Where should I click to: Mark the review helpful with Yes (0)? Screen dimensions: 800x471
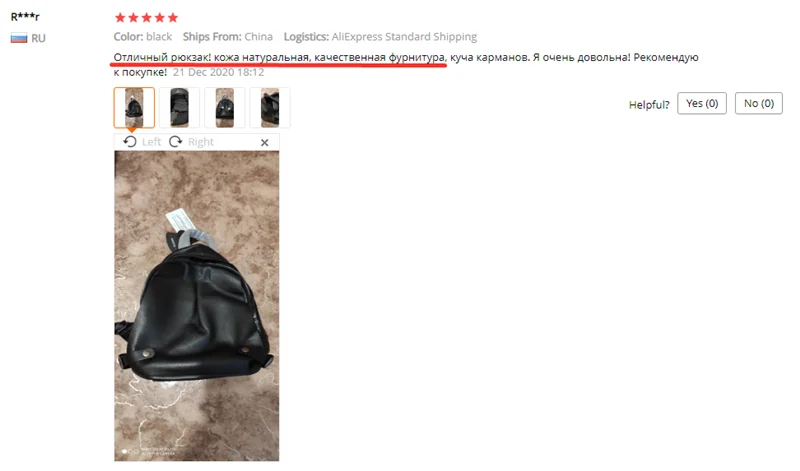(x=702, y=104)
